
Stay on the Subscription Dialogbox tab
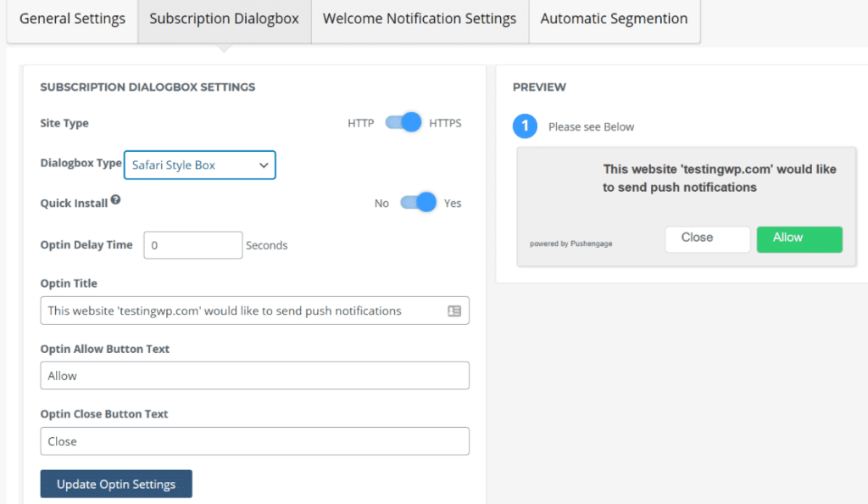point(224,18)
